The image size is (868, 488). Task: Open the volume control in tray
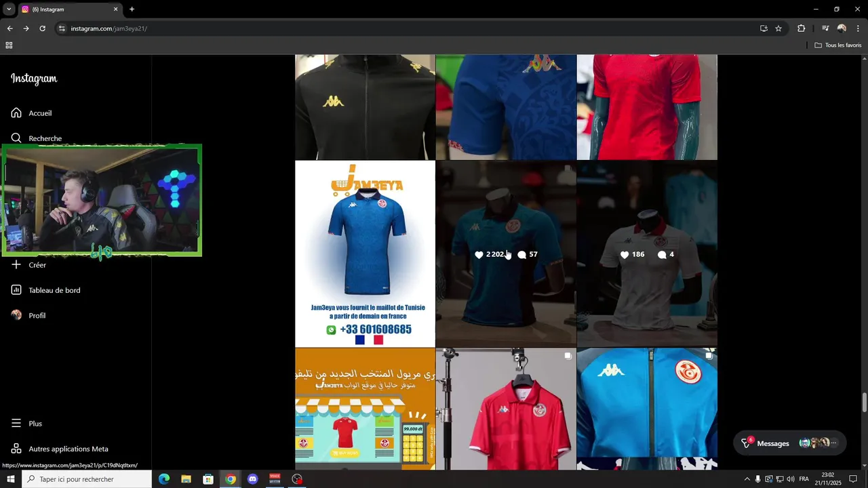point(791,479)
